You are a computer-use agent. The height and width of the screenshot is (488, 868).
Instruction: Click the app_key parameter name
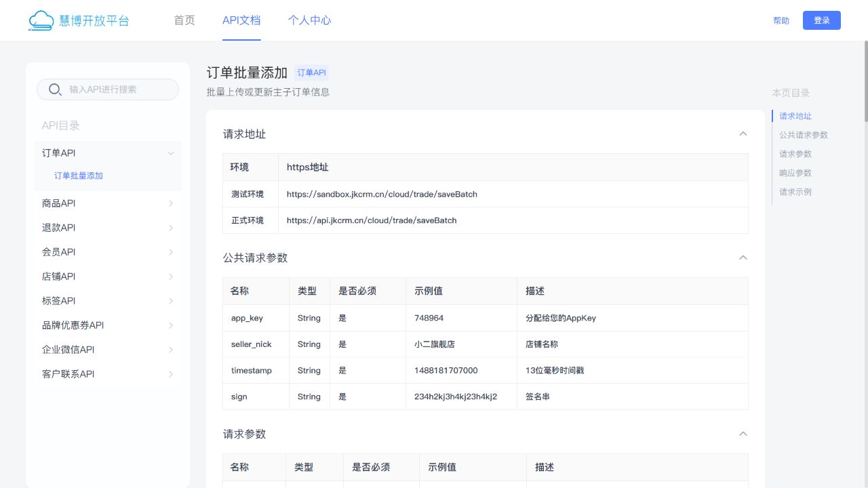tap(247, 318)
